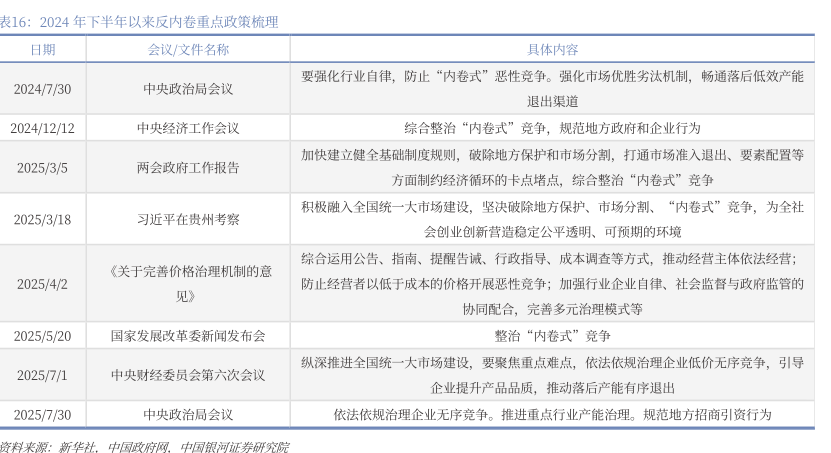Select the last row's date 2025/7/30
Screen dimensions: 831x453
42,414
